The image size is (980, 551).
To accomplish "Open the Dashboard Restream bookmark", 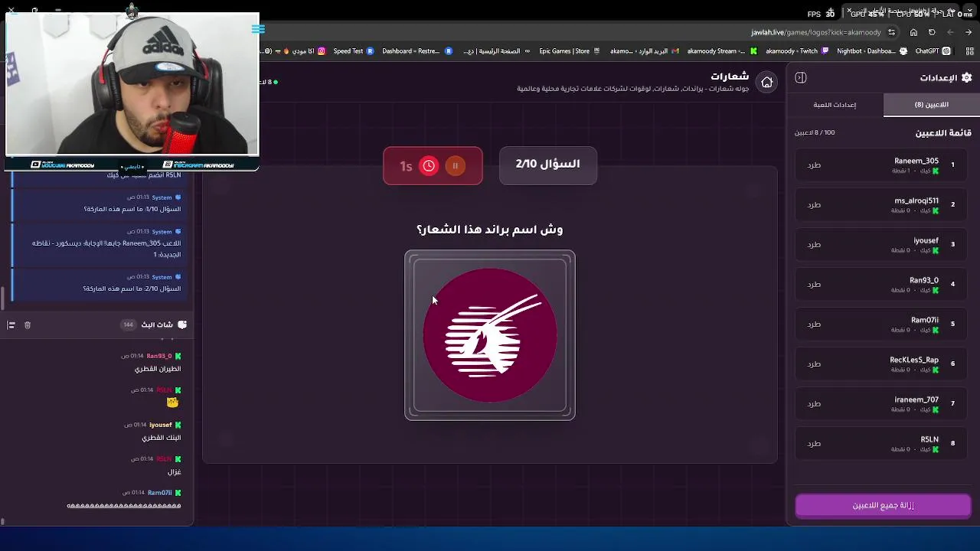I will click(417, 51).
